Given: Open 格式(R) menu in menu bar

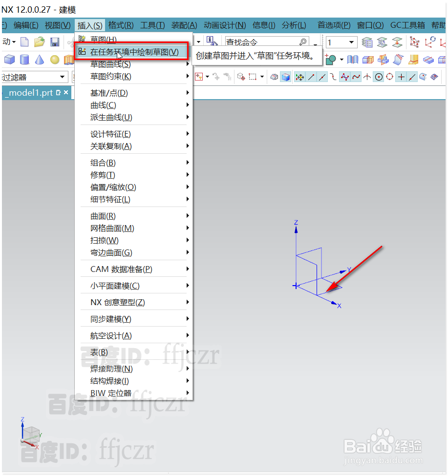Looking at the screenshot, I should pos(121,25).
